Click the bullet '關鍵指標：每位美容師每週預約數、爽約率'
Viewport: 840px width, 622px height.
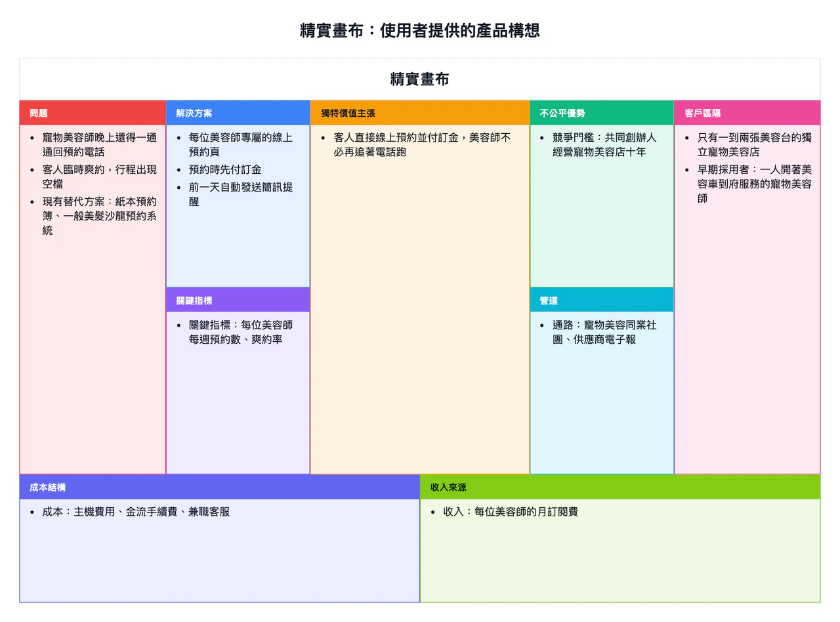tap(241, 332)
